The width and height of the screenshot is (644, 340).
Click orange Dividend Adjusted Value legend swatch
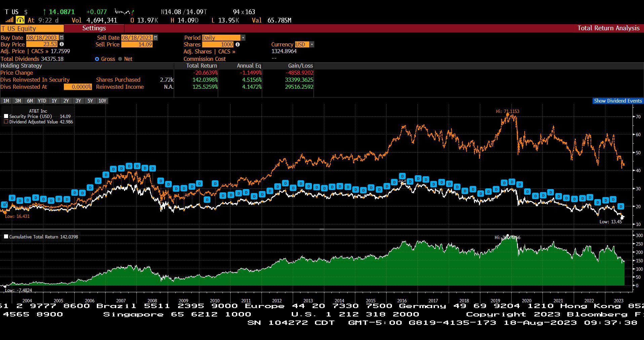6,122
